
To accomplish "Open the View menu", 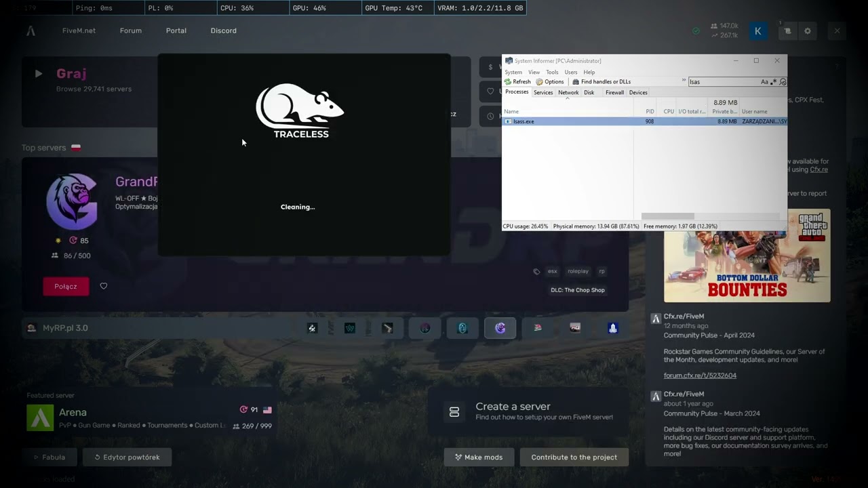I will tap(534, 72).
